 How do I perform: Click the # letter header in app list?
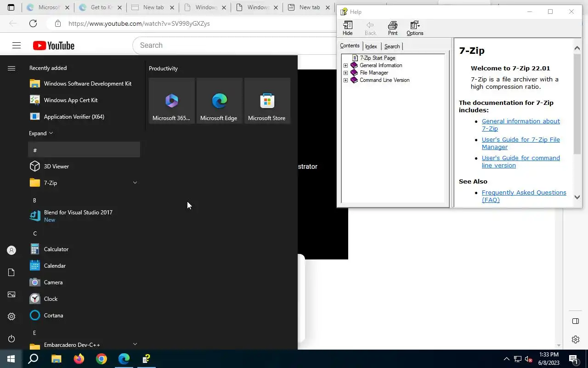pos(84,150)
